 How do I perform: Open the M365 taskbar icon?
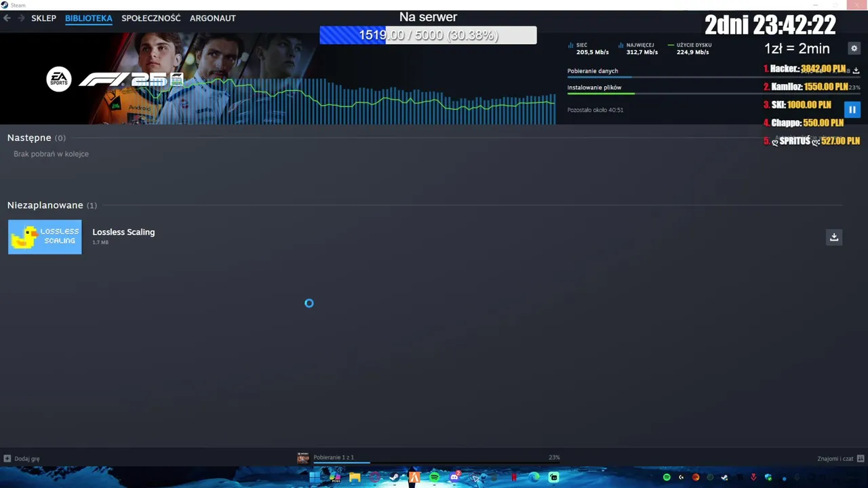(x=334, y=477)
